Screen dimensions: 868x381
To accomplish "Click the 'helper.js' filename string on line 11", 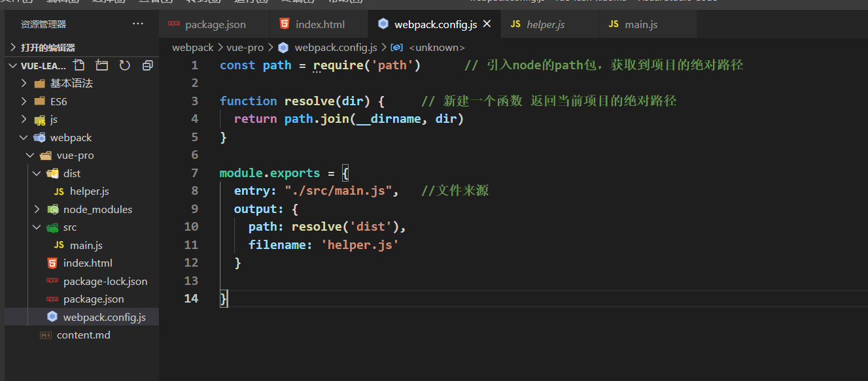I will point(360,245).
